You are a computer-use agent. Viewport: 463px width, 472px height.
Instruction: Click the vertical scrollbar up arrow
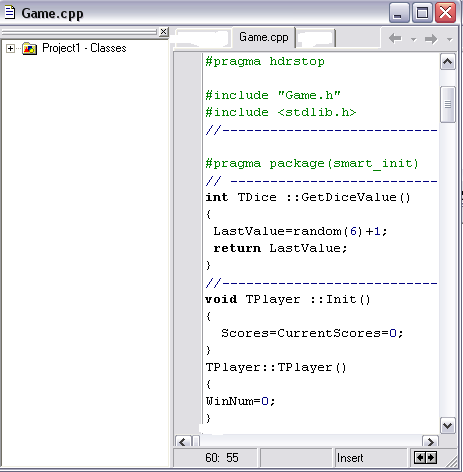tap(447, 62)
